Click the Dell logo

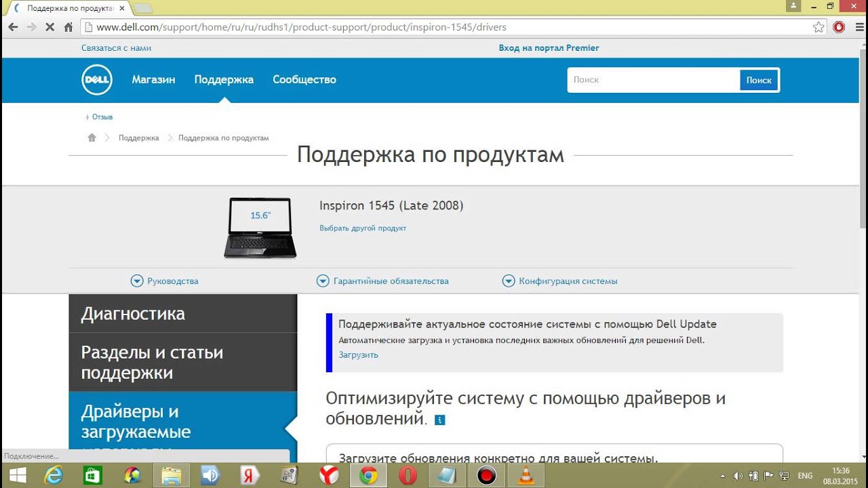tap(96, 80)
